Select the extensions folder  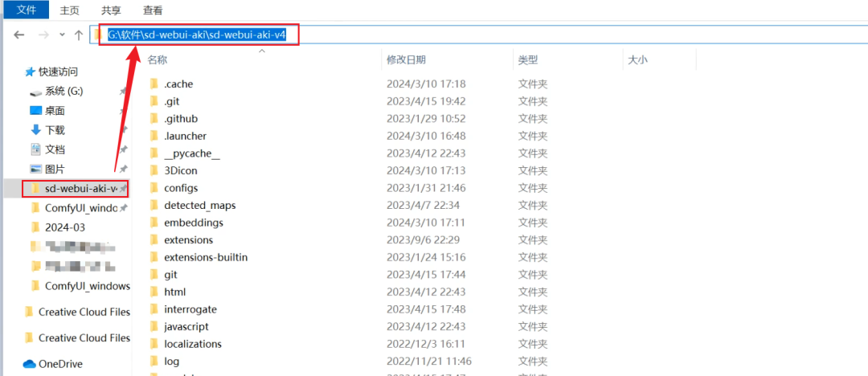188,239
